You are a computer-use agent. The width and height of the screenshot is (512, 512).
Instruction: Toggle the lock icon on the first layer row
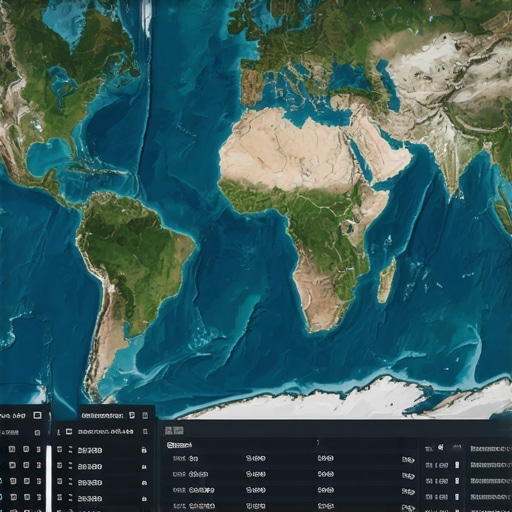click(x=144, y=450)
